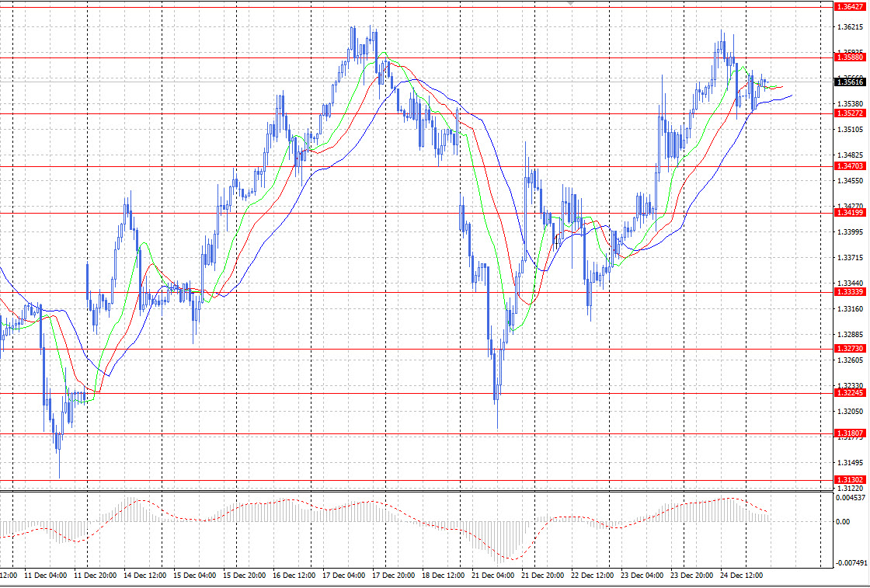Viewport: 870px width, 588px height.
Task: Click the 14 Dec 12:00 time label
Action: tap(144, 576)
